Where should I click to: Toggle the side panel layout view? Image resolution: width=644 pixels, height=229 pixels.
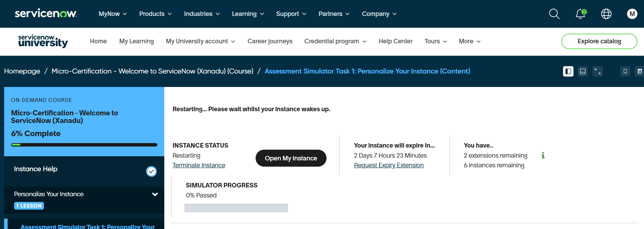pos(568,71)
